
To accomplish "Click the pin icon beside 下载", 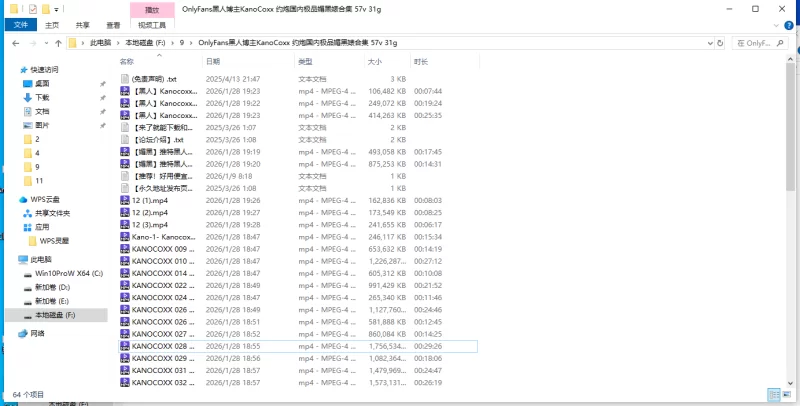I will point(102,97).
